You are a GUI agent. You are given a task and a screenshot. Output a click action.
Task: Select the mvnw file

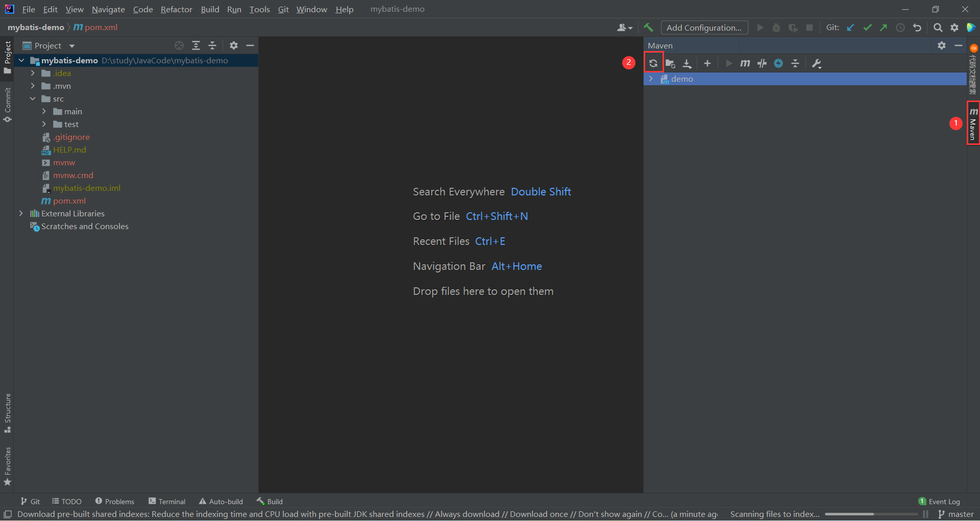pyautogui.click(x=64, y=162)
